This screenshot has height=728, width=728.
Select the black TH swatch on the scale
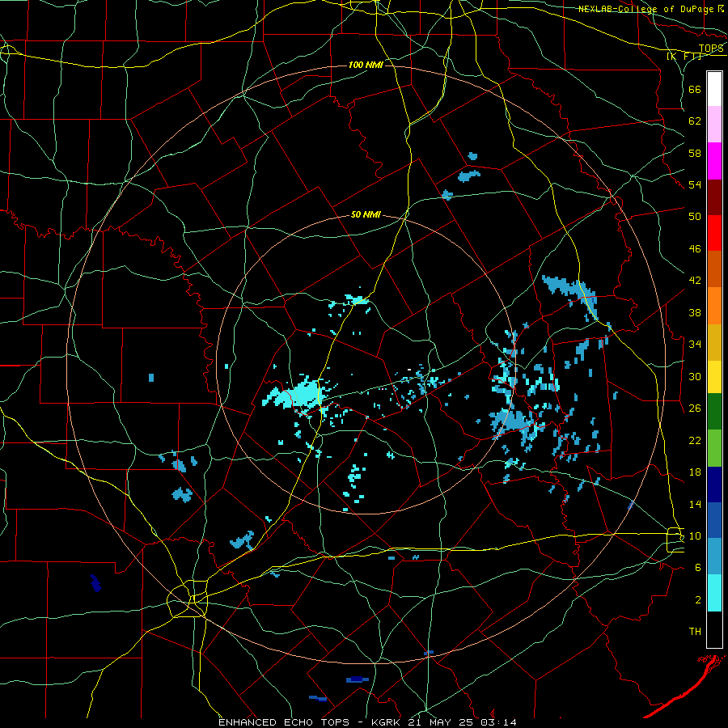coord(714,629)
